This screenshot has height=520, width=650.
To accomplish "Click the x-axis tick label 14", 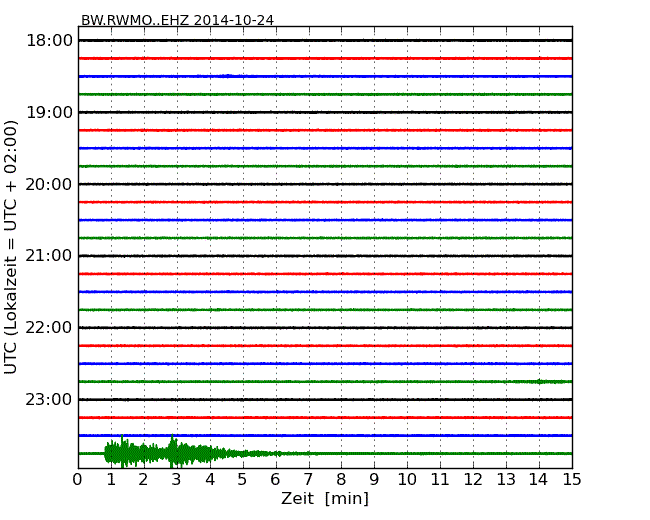I will (539, 480).
